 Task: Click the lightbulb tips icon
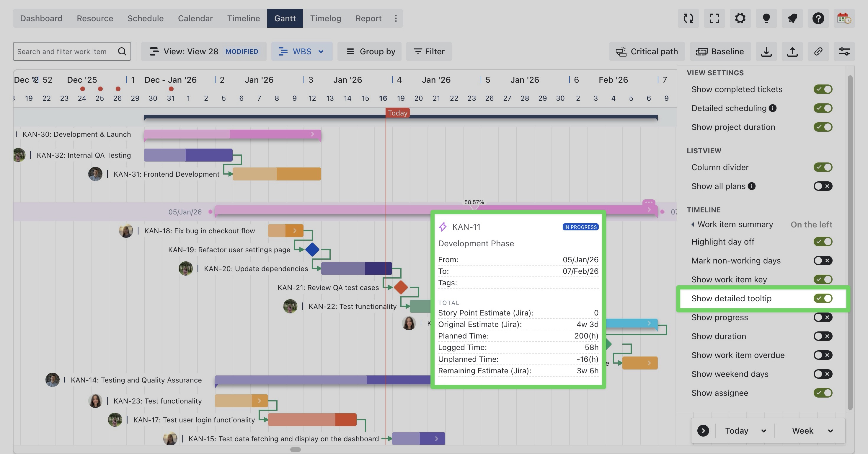point(766,18)
